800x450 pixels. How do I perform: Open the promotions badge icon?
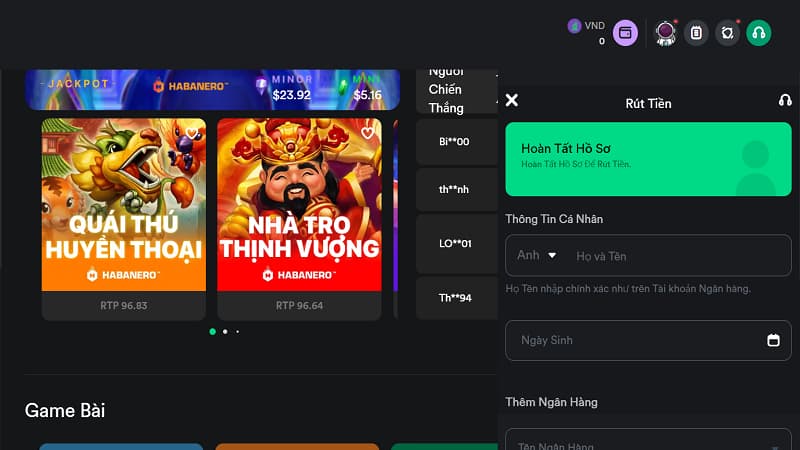pos(728,33)
